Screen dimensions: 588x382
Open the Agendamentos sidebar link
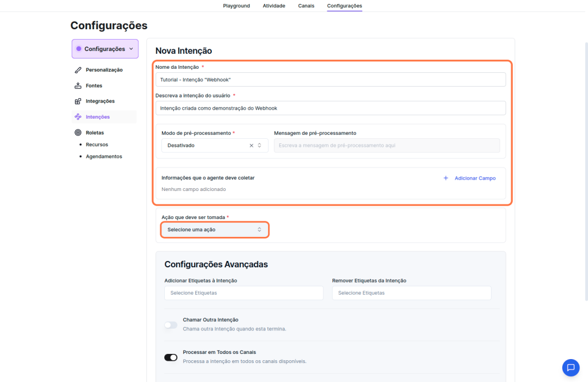tap(104, 157)
